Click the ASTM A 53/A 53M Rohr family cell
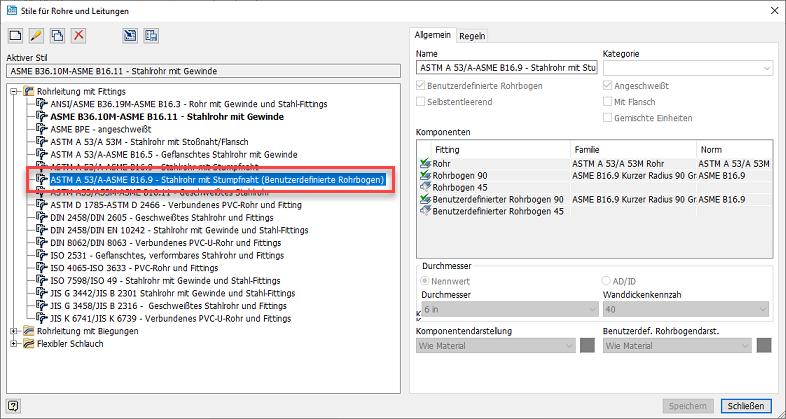786x419 pixels. coord(634,163)
